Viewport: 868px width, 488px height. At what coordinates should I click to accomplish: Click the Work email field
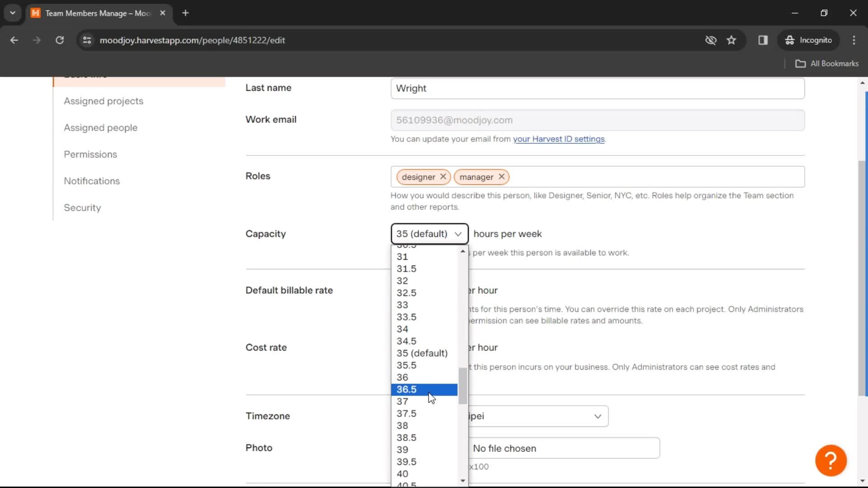(597, 120)
